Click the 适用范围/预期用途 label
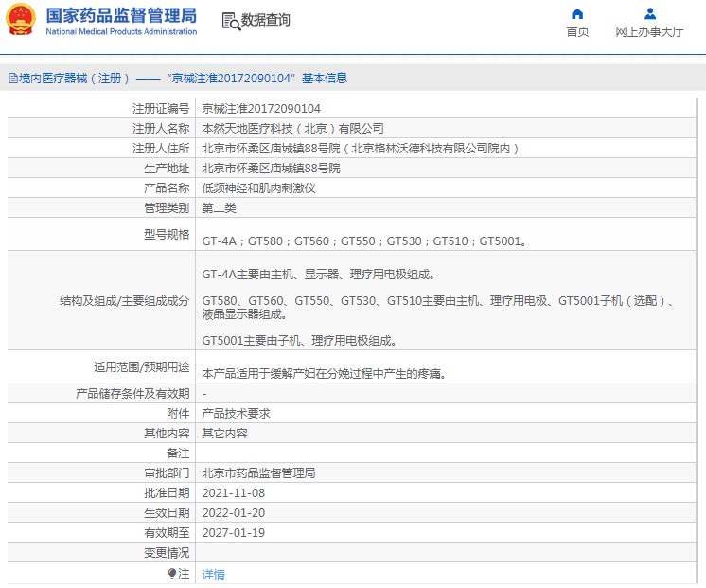 point(142,366)
